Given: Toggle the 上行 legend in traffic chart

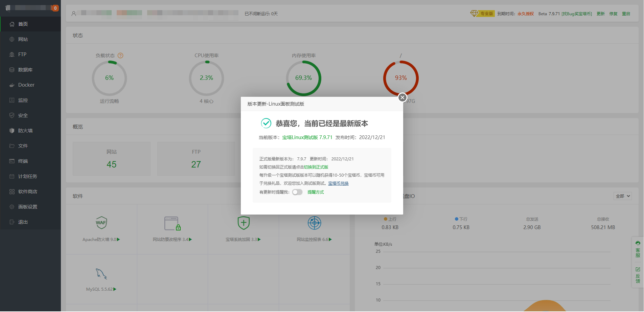Looking at the screenshot, I should (390, 219).
